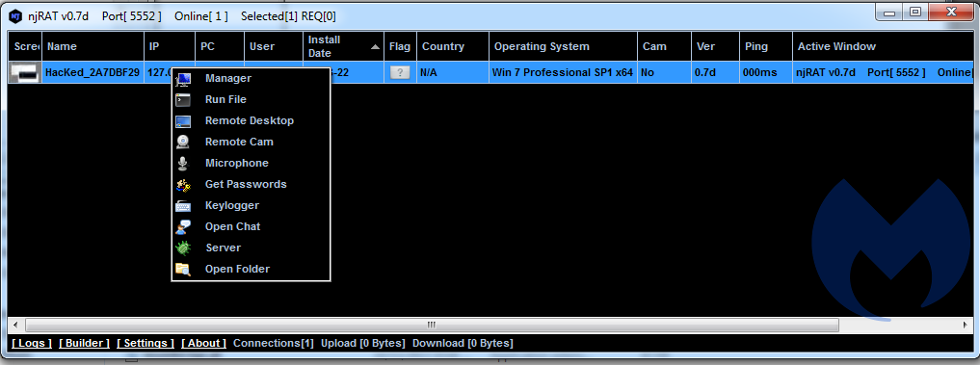Click the Remote Cam webcam icon

coord(182,142)
